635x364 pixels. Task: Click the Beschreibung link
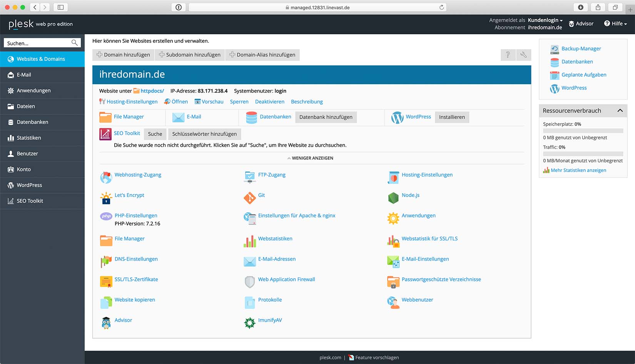coord(307,102)
